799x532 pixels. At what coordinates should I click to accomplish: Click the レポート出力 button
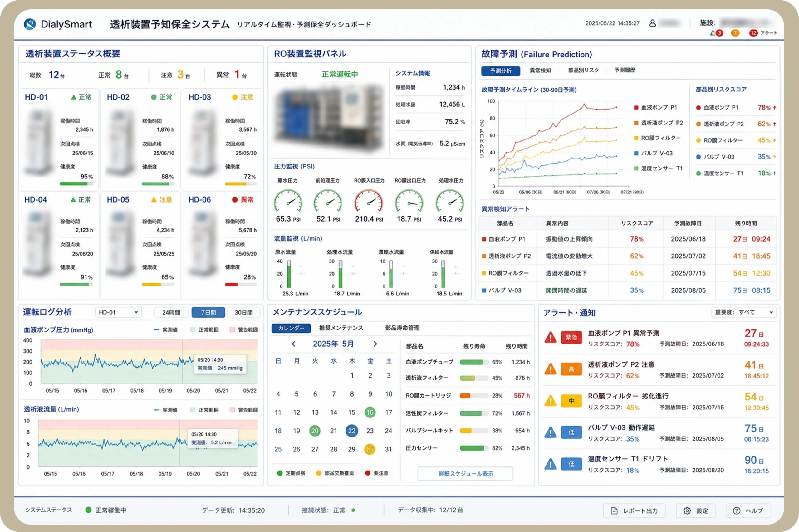[x=634, y=510]
